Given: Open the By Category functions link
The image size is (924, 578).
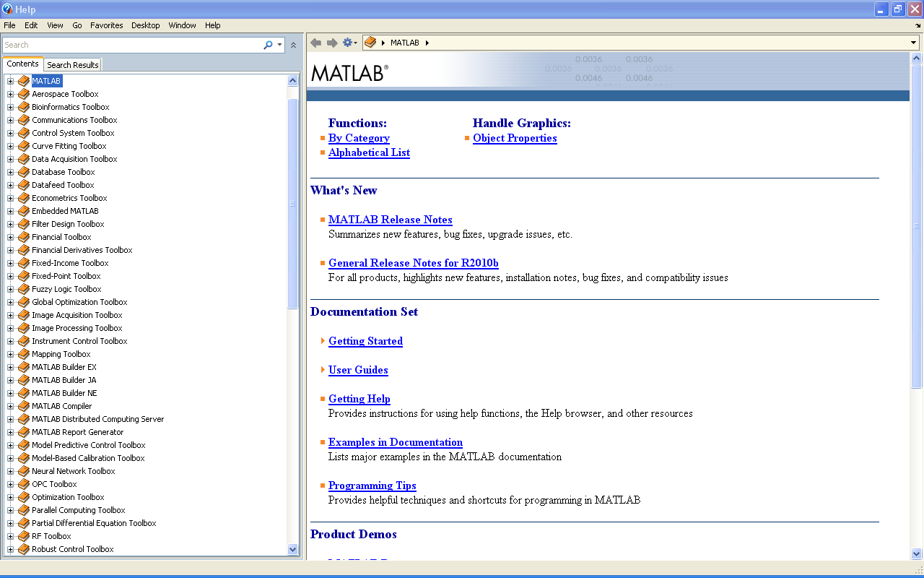Looking at the screenshot, I should click(x=359, y=138).
